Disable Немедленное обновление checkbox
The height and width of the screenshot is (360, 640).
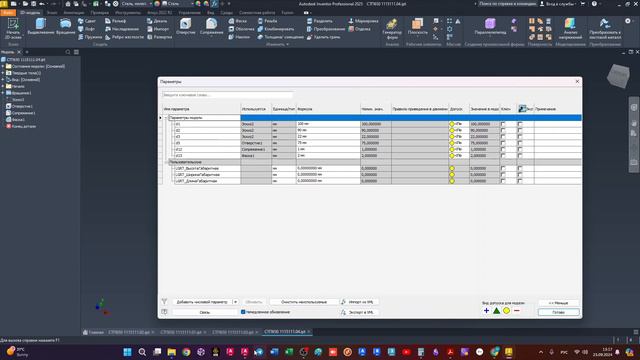click(243, 312)
